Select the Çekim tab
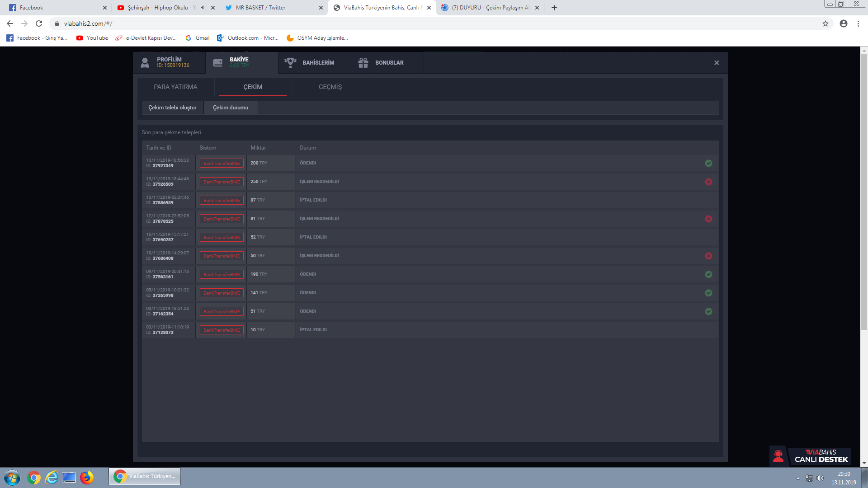 253,87
